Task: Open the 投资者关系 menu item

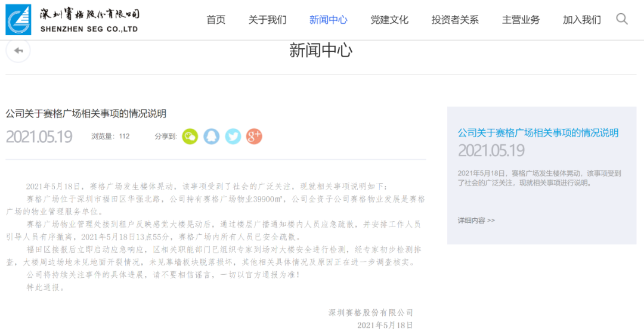Action: tap(455, 20)
